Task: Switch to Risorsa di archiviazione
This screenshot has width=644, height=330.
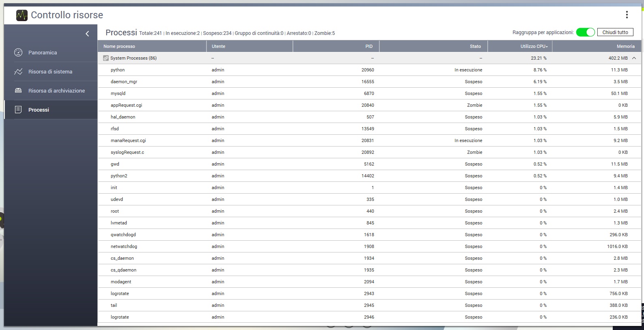Action: [x=56, y=91]
